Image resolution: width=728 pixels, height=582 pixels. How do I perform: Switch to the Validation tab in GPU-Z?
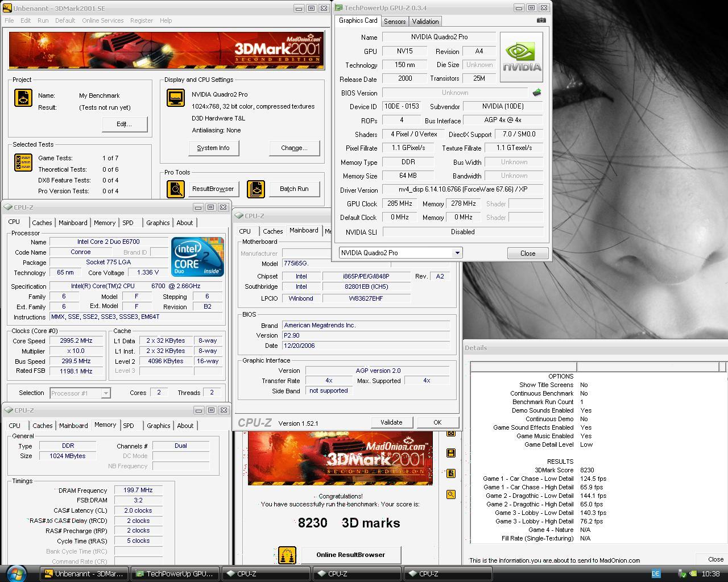425,22
